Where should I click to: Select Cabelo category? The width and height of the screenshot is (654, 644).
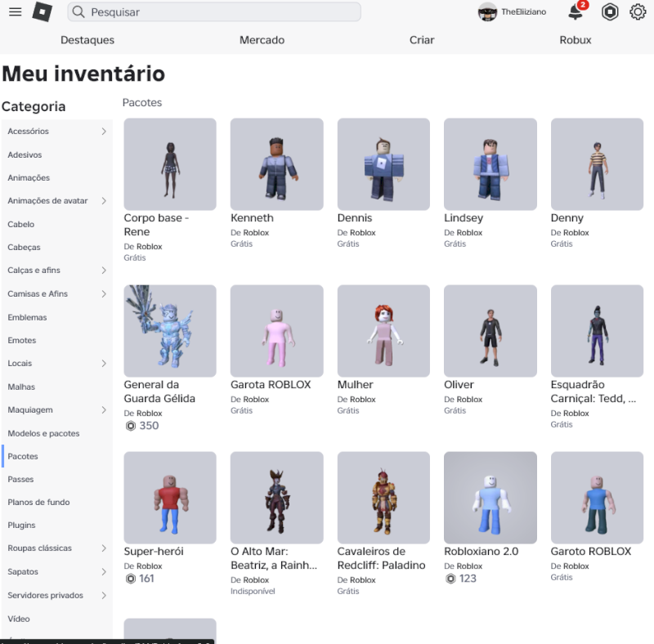[x=57, y=224]
